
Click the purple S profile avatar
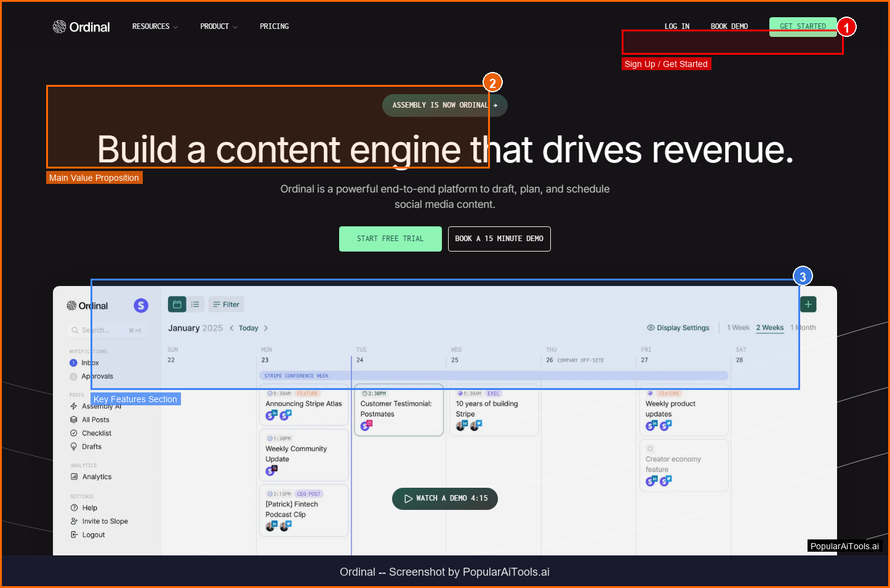(141, 306)
